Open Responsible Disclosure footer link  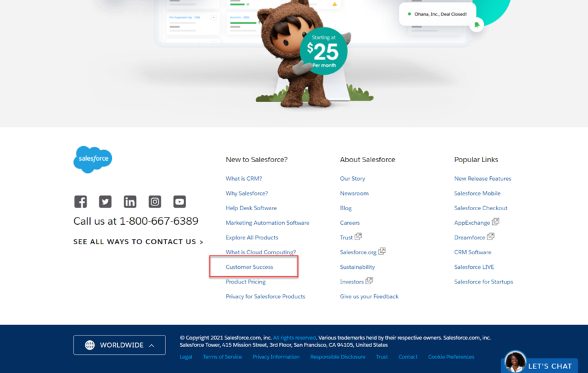click(x=337, y=357)
